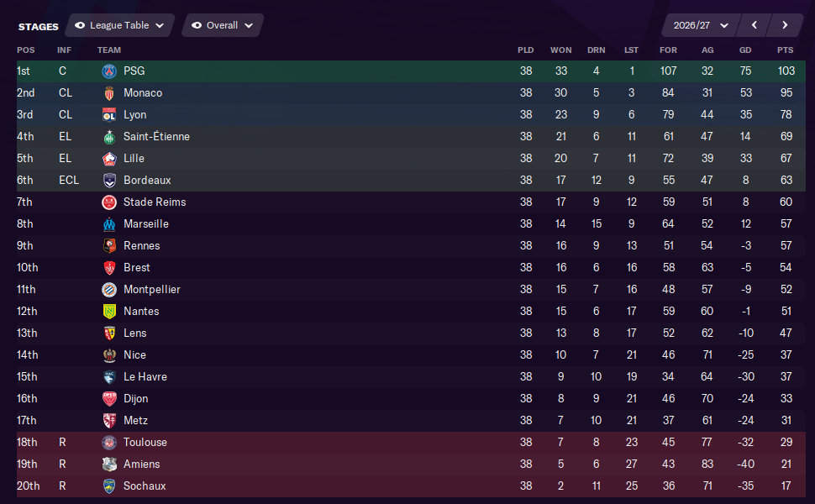Open Lyon via its OL crest

[x=109, y=115]
